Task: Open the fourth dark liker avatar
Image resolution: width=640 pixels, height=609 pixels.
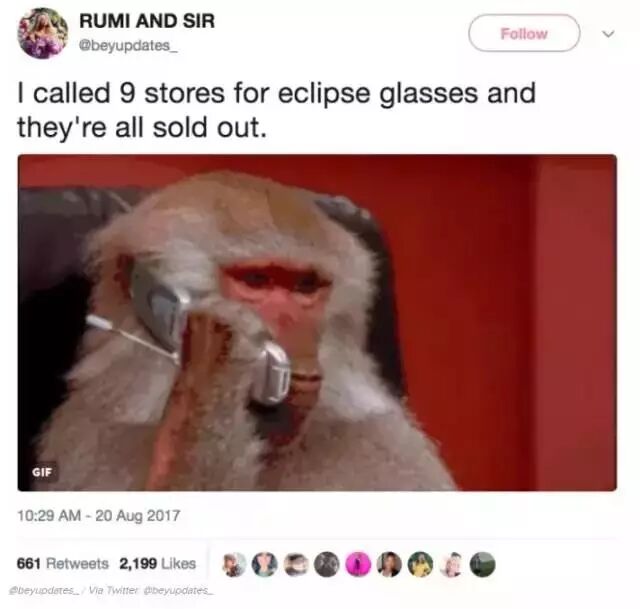Action: (327, 565)
